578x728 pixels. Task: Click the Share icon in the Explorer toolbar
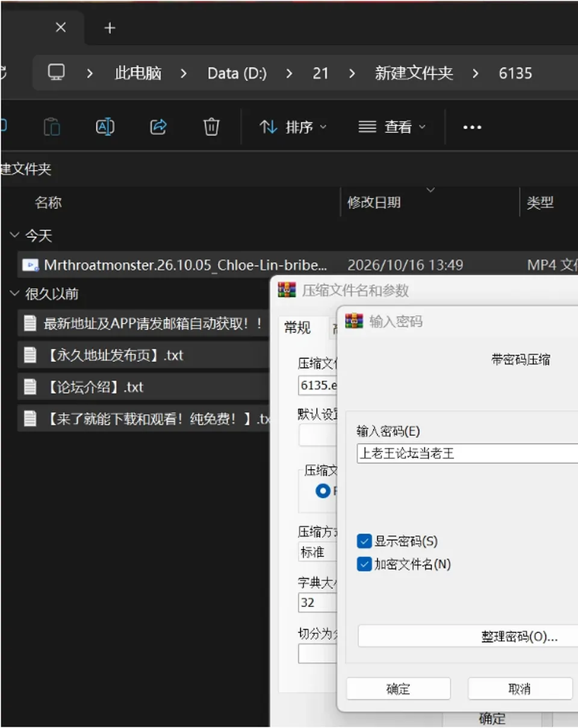[158, 126]
